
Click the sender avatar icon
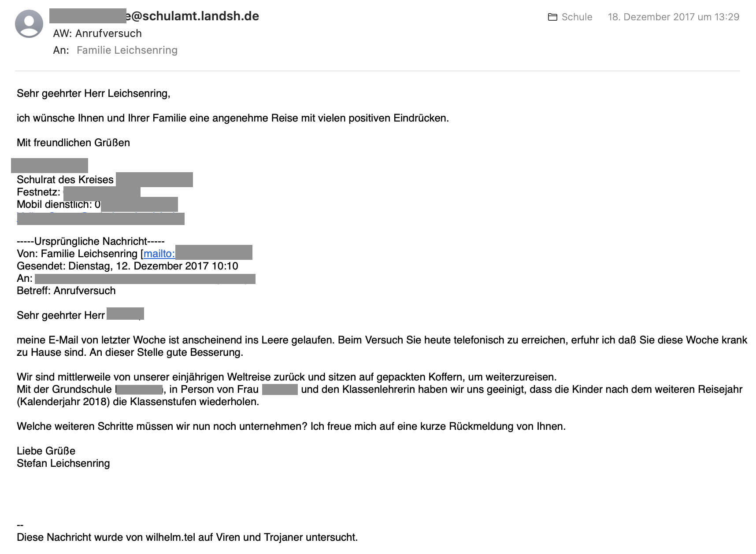click(x=29, y=24)
